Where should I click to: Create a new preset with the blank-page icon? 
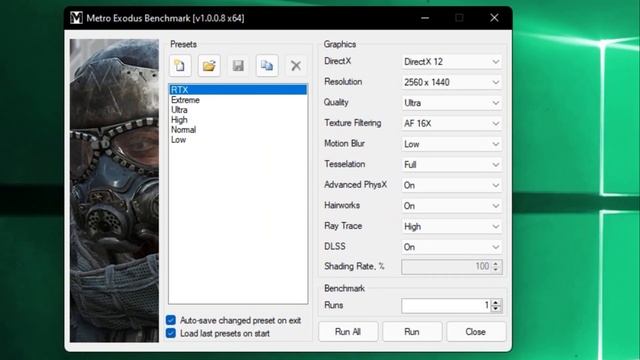coord(180,66)
